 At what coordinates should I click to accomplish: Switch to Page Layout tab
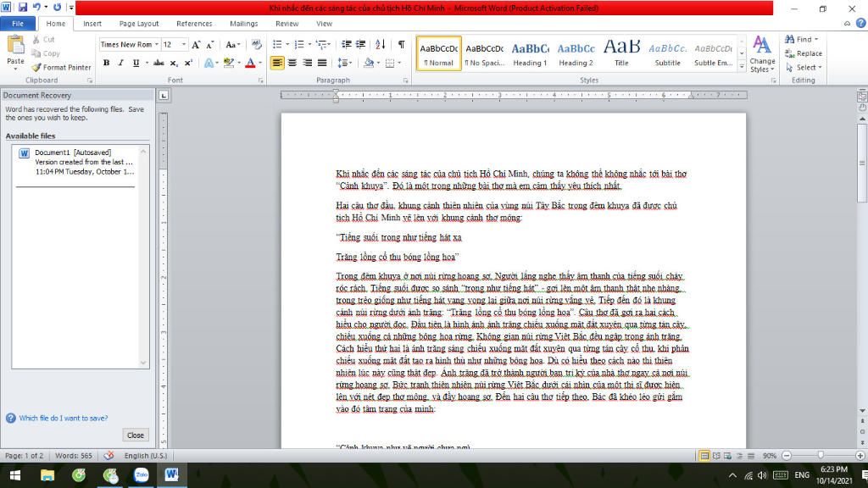tap(139, 23)
